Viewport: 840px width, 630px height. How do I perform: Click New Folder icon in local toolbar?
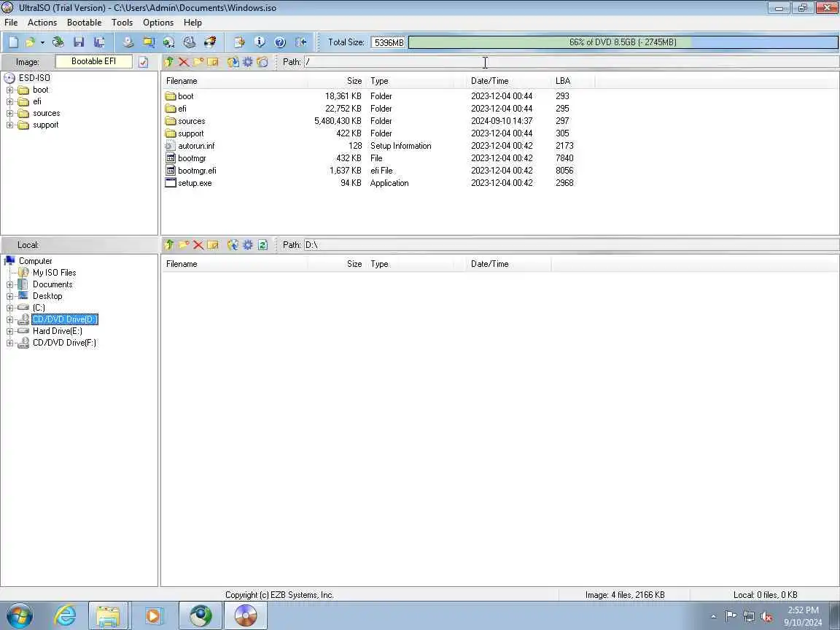coord(183,245)
